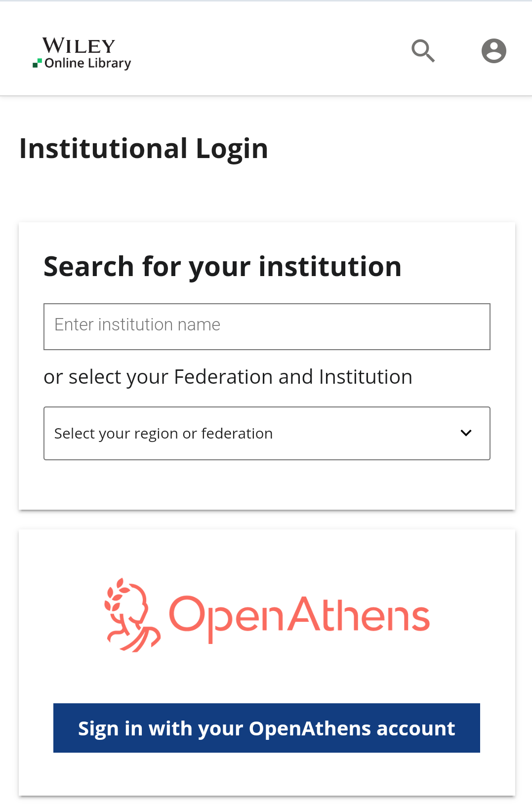Screen dimensions: 532x807
Task: Go home via Online Library text
Action: pyautogui.click(x=88, y=64)
